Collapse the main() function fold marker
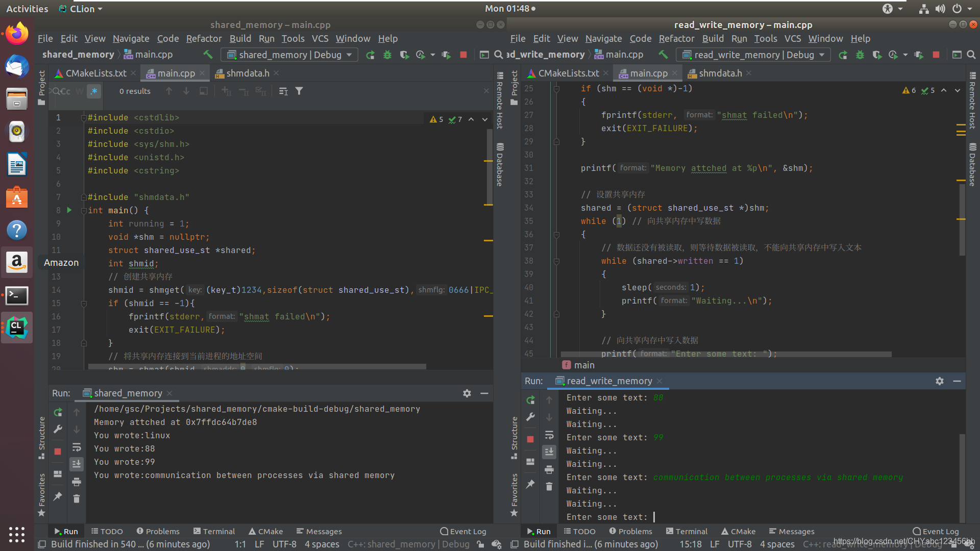This screenshot has height=551, width=980. pos(84,211)
